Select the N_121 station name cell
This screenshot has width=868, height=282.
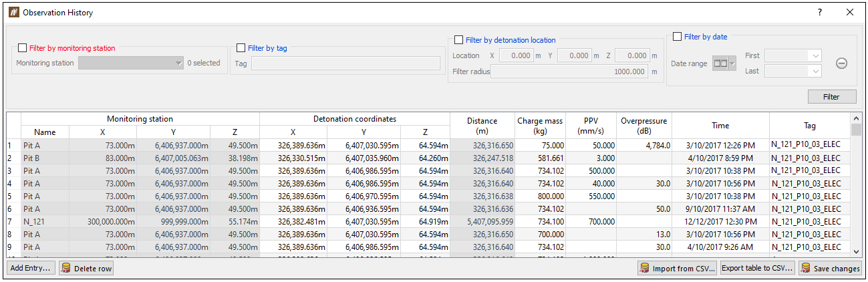point(45,221)
